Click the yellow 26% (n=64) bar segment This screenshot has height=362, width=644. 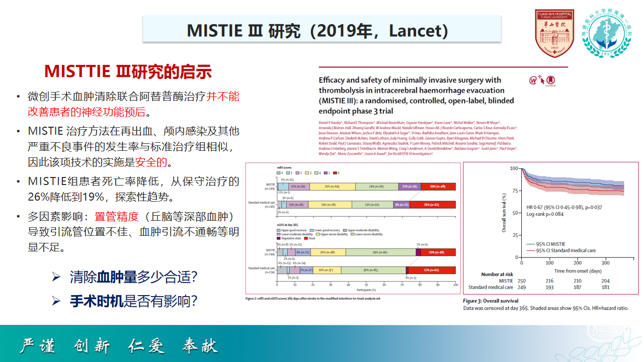333,187
